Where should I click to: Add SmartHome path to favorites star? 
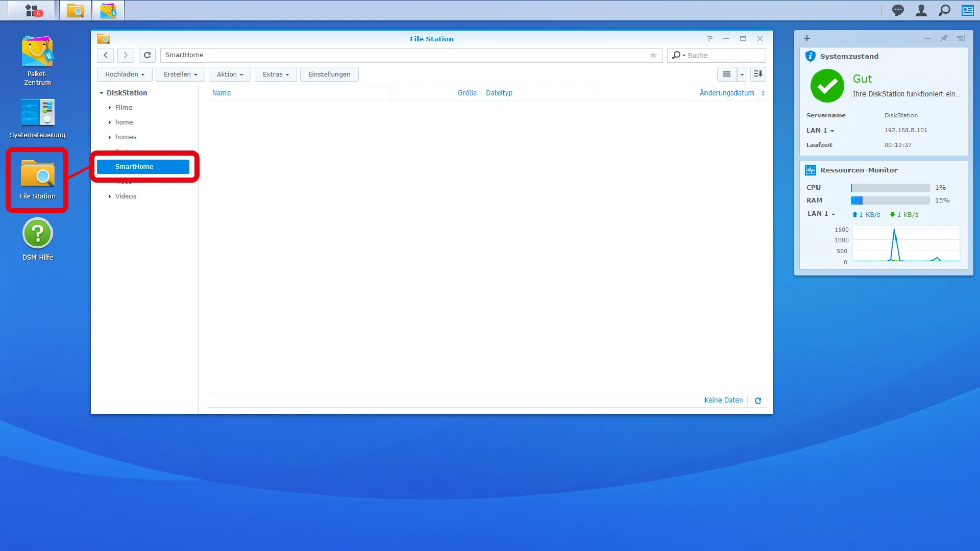653,55
